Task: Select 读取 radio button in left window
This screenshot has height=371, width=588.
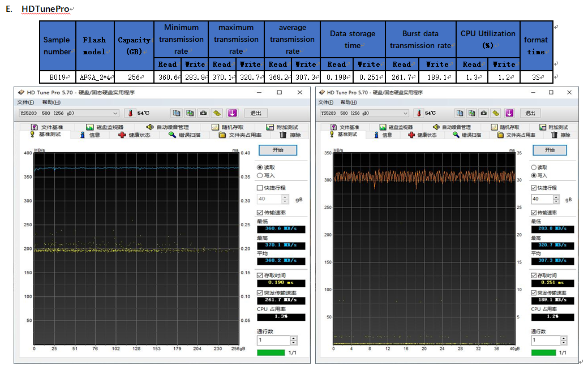Action: coord(260,167)
